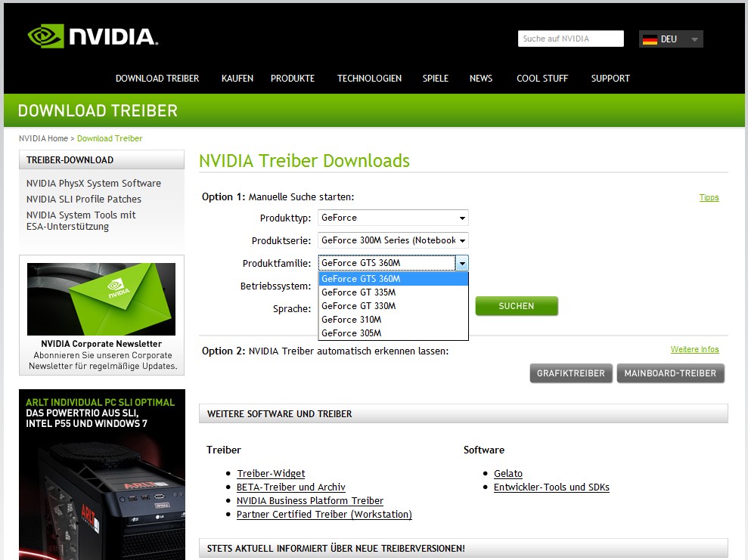Focus the Suche auf NVIDIA search field

tap(570, 39)
